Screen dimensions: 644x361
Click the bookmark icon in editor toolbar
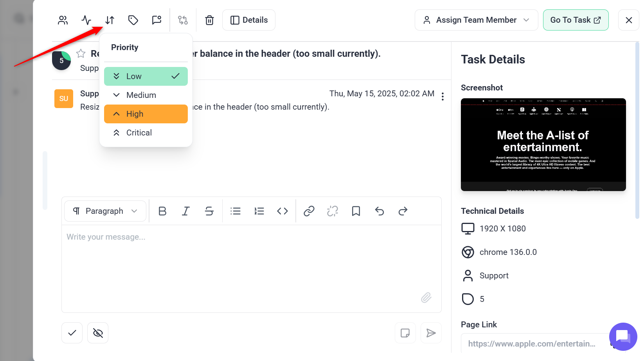pyautogui.click(x=356, y=211)
